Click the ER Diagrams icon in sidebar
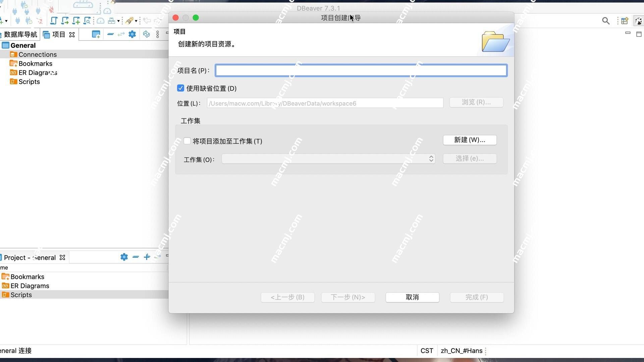The height and width of the screenshot is (362, 644). pos(13,72)
